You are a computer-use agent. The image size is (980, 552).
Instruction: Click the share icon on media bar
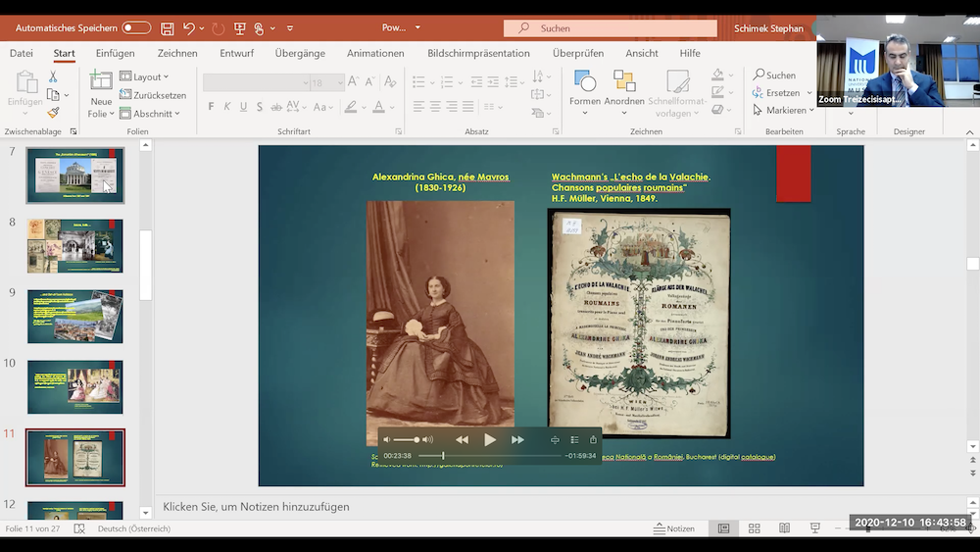coord(593,439)
